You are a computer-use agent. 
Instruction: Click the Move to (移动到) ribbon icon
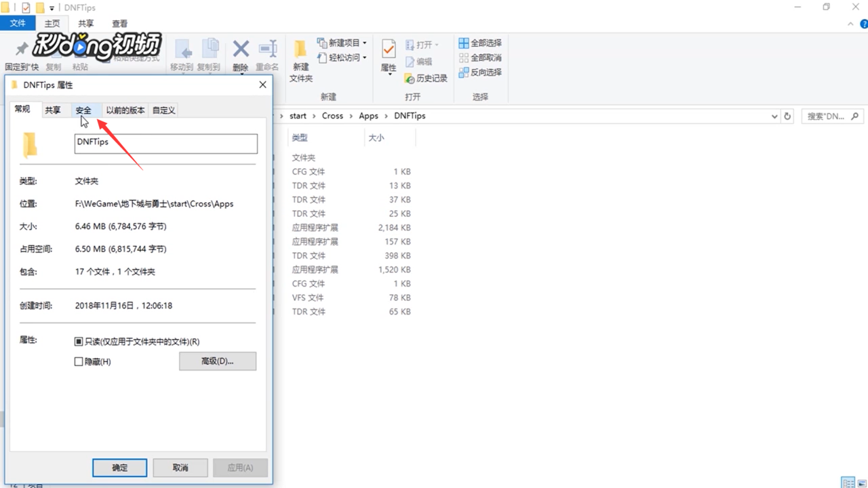pos(182,49)
